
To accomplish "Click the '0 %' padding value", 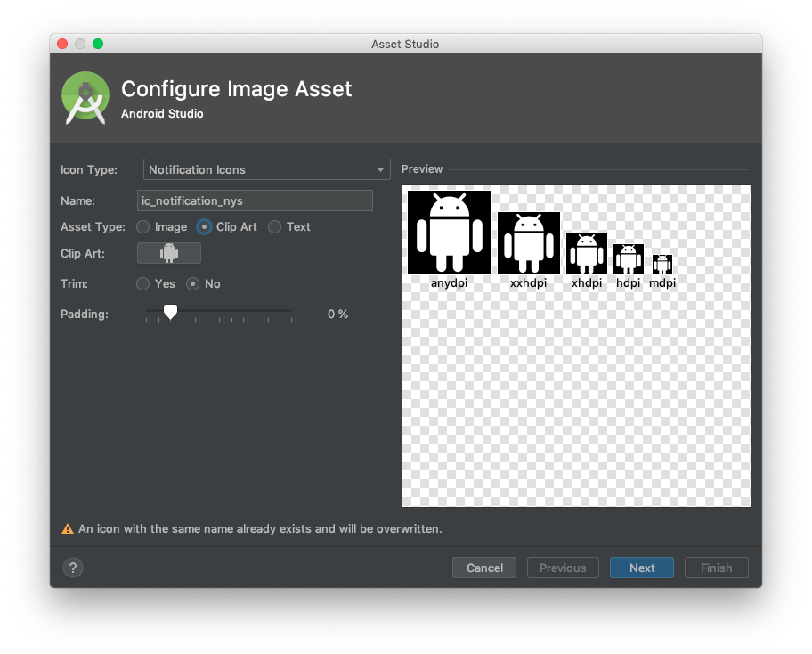I will (337, 314).
